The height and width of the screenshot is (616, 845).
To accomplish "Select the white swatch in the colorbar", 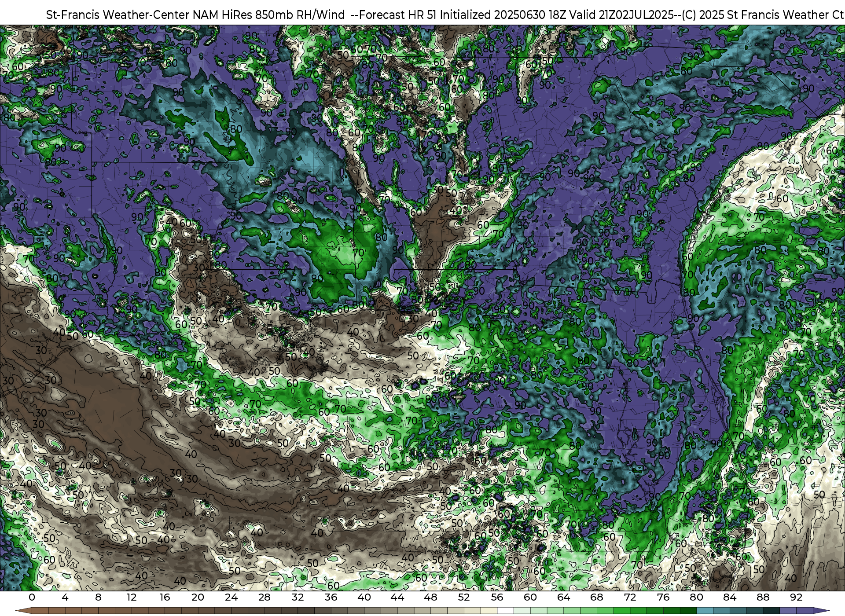I will tap(505, 611).
